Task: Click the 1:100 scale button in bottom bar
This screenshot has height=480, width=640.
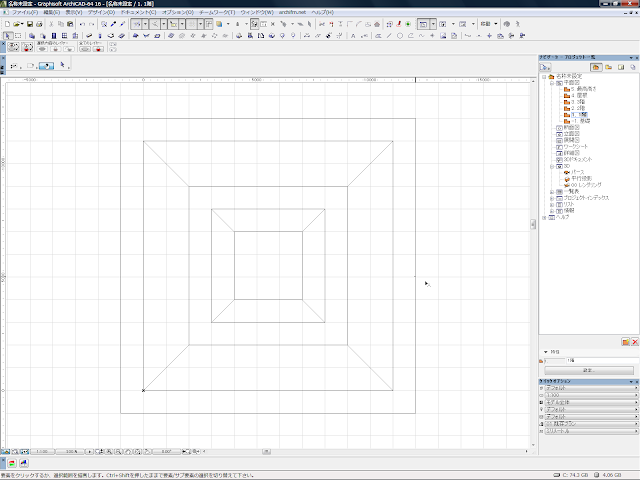Action: coord(42,451)
